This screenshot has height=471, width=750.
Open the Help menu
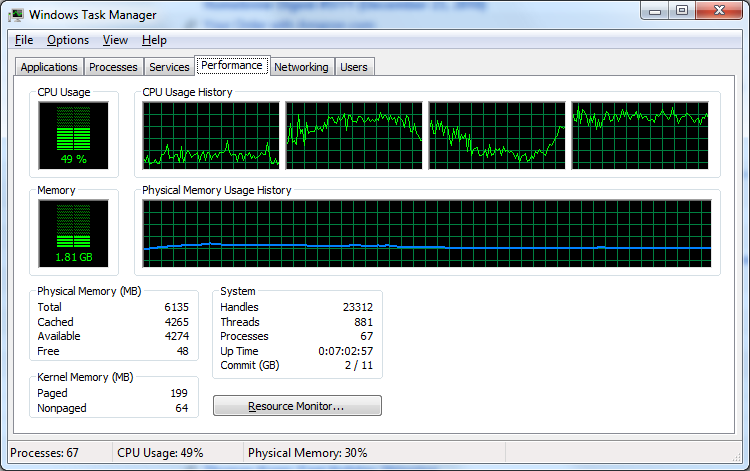coord(154,40)
